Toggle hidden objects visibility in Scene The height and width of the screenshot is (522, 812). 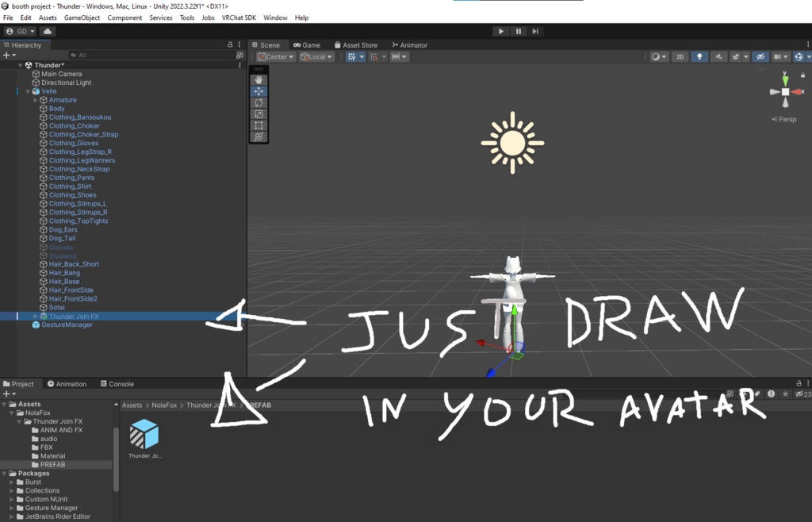760,57
